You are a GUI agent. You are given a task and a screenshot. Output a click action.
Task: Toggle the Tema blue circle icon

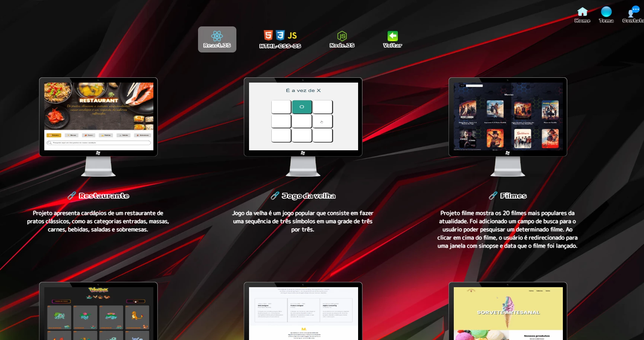[606, 12]
